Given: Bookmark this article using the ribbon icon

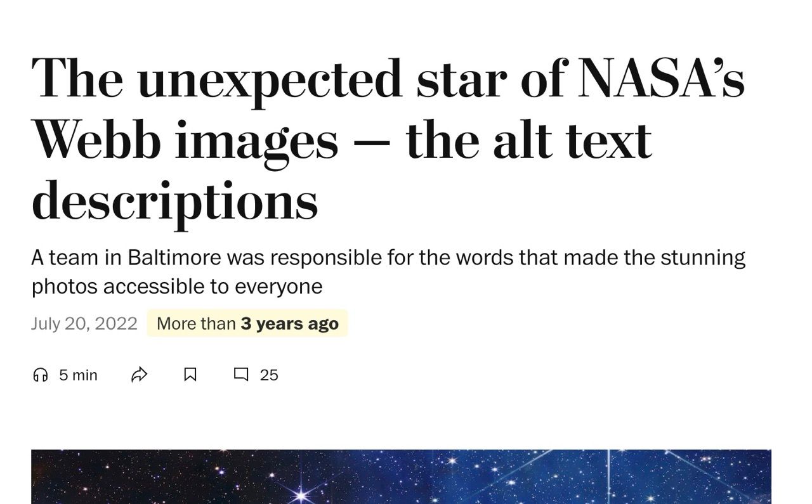Looking at the screenshot, I should tap(190, 375).
